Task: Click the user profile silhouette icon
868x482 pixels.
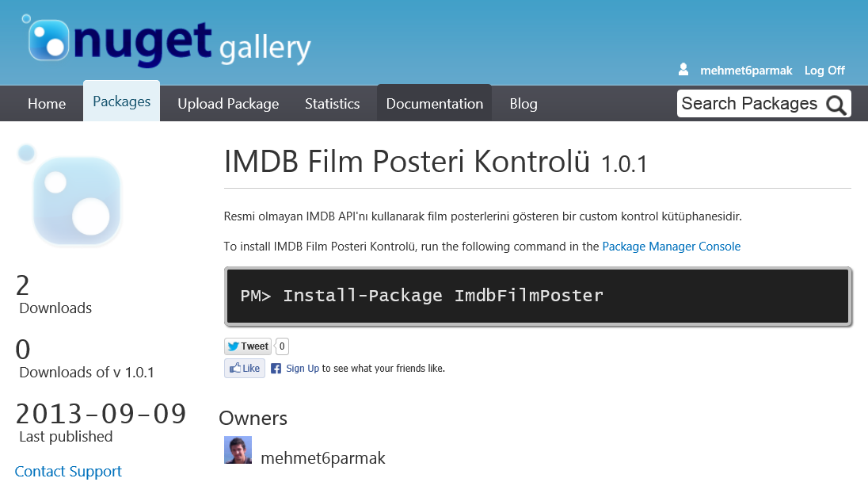Action: [683, 69]
